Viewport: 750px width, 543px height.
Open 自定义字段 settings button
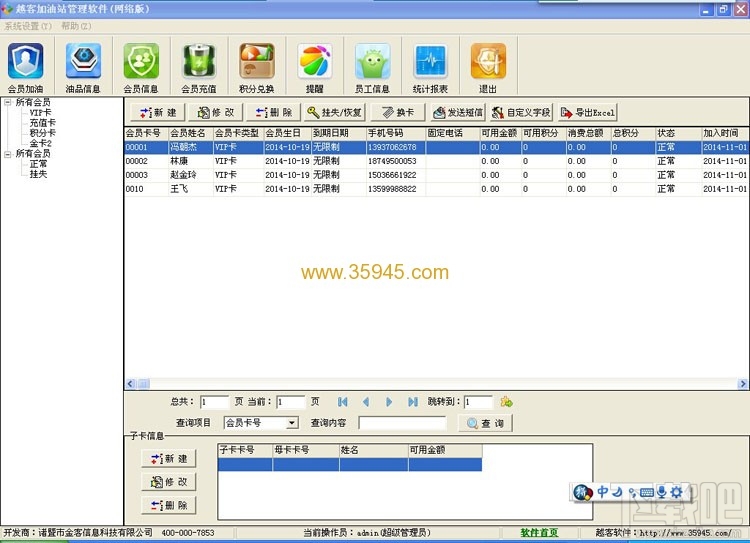coord(521,112)
